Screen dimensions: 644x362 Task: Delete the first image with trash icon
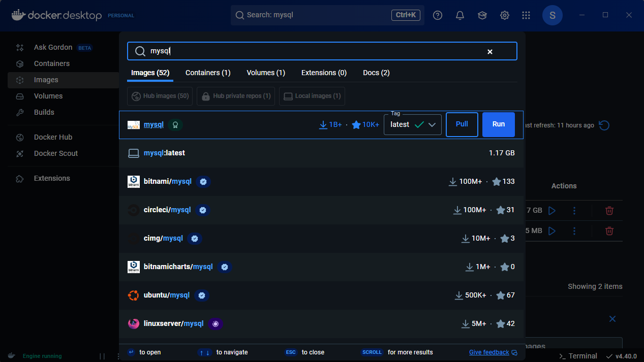click(609, 210)
